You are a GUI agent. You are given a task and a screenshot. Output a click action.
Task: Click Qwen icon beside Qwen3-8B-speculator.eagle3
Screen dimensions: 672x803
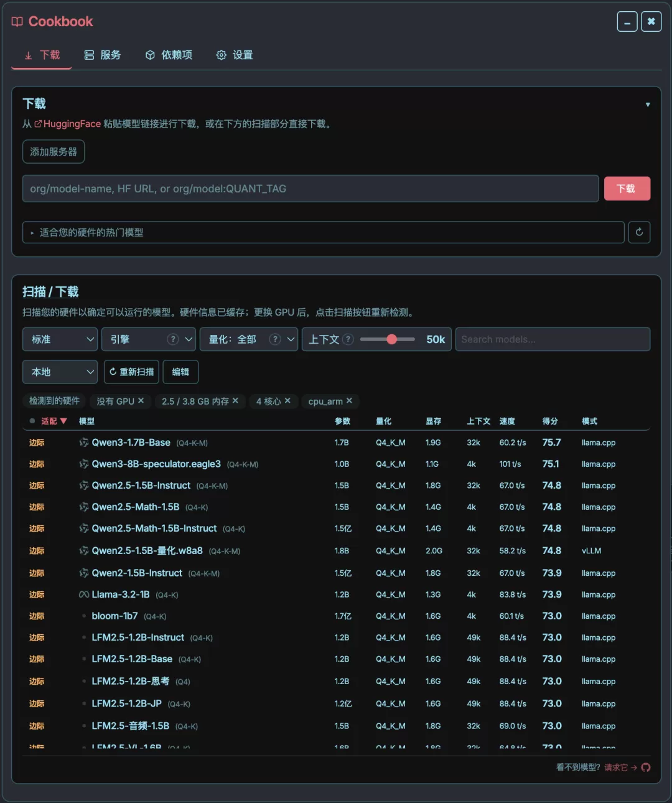tap(84, 464)
